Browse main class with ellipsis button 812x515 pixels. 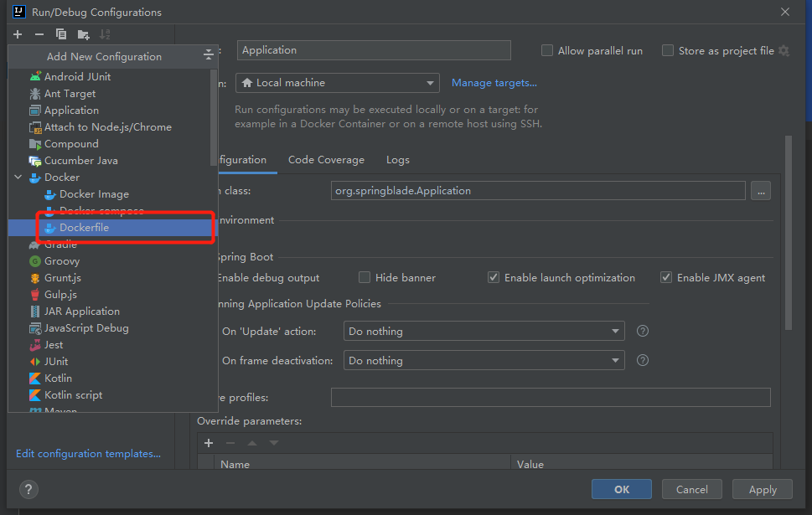pyautogui.click(x=761, y=191)
